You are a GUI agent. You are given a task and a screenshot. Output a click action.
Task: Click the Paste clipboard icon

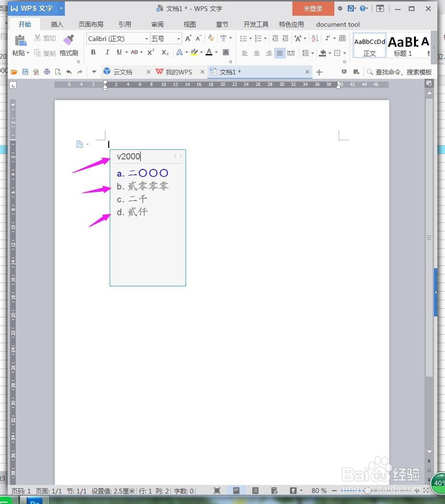(21, 41)
